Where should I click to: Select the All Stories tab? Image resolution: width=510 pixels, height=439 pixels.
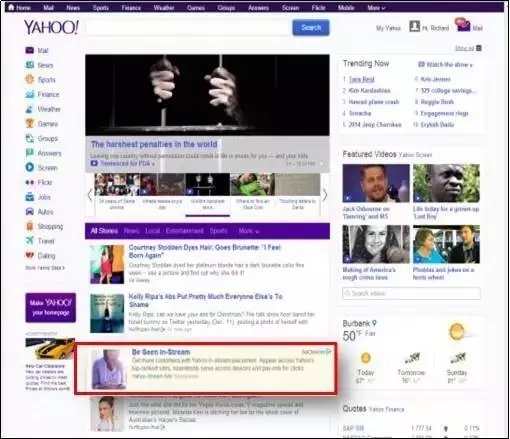pyautogui.click(x=104, y=231)
